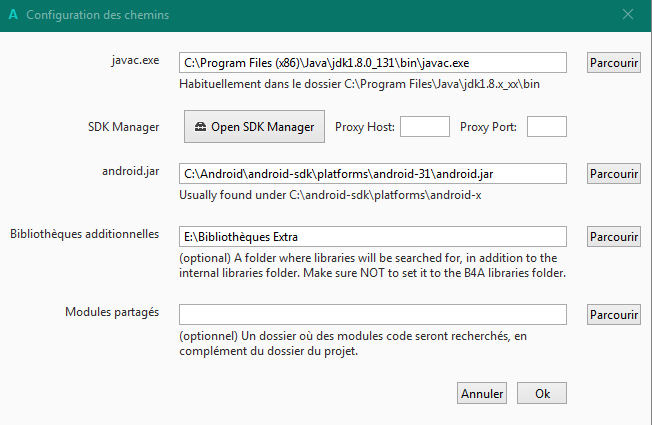Click the SDK Manager label
This screenshot has height=425, width=652.
[123, 126]
